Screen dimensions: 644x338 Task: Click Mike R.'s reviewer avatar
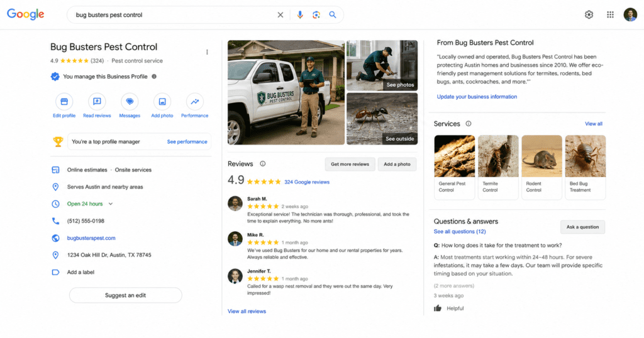(235, 239)
